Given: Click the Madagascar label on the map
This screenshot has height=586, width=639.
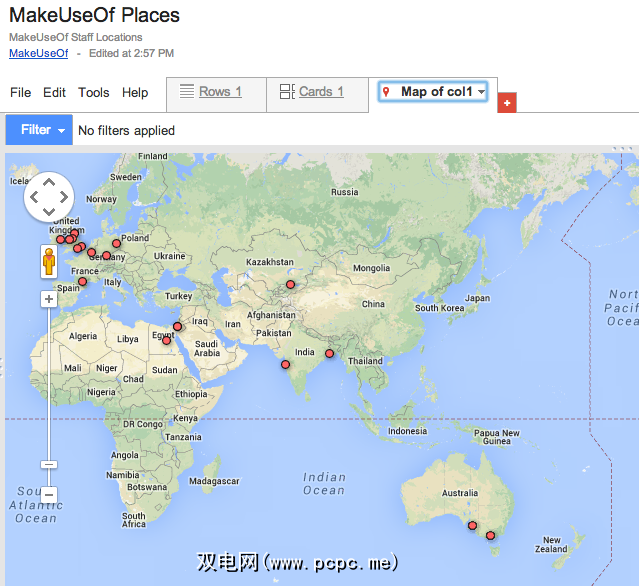Looking at the screenshot, I should pos(214,481).
